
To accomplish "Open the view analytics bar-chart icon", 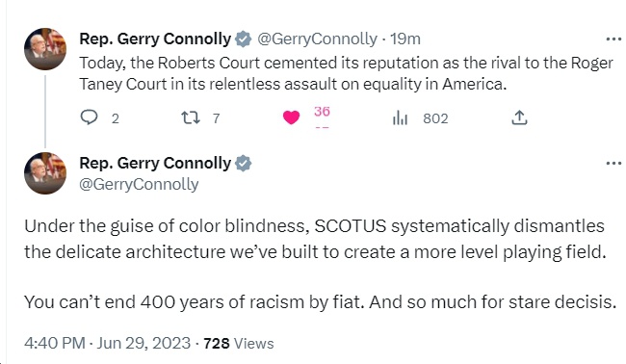I will pyautogui.click(x=400, y=117).
